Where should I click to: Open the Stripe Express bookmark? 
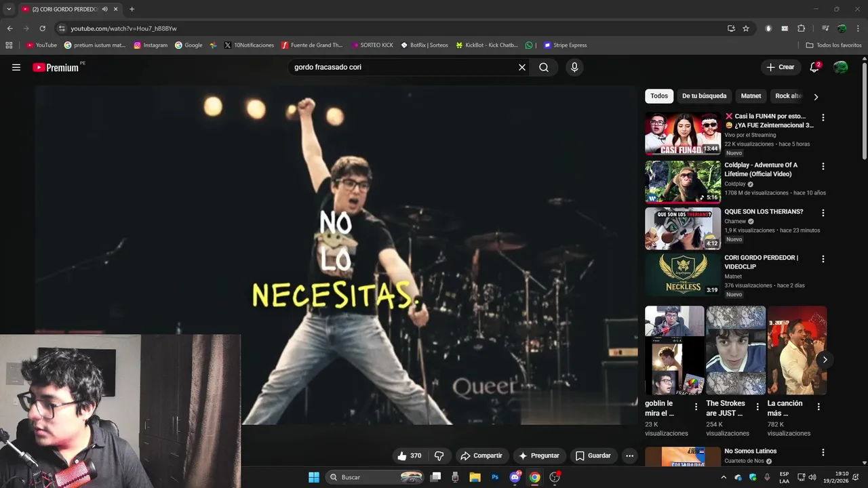pyautogui.click(x=565, y=45)
